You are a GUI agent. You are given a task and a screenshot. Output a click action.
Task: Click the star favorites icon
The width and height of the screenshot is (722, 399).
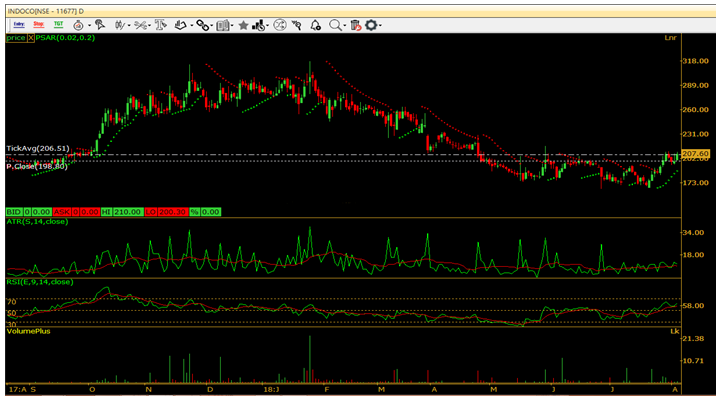tap(243, 25)
